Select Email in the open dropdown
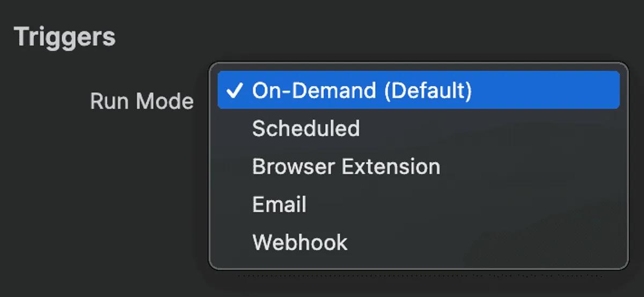This screenshot has height=297, width=644. click(279, 205)
